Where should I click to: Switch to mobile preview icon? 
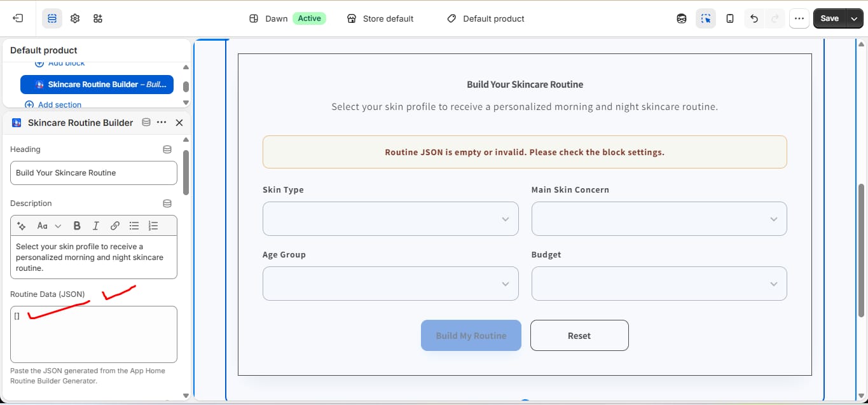pos(730,18)
